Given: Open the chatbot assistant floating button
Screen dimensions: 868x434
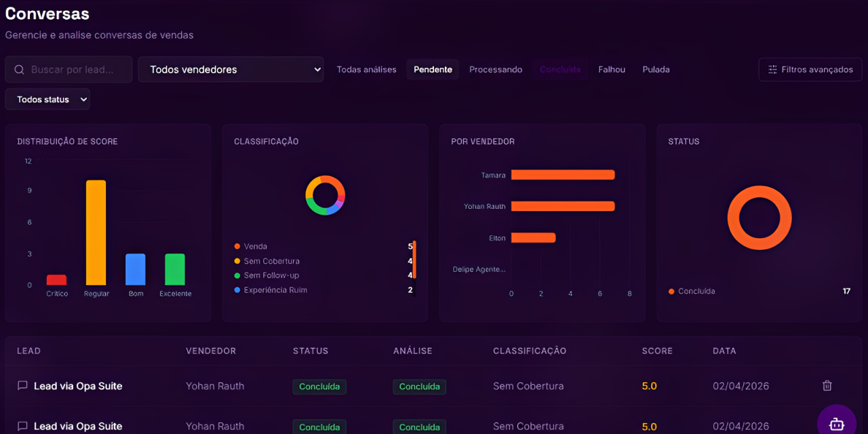Looking at the screenshot, I should coord(836,423).
